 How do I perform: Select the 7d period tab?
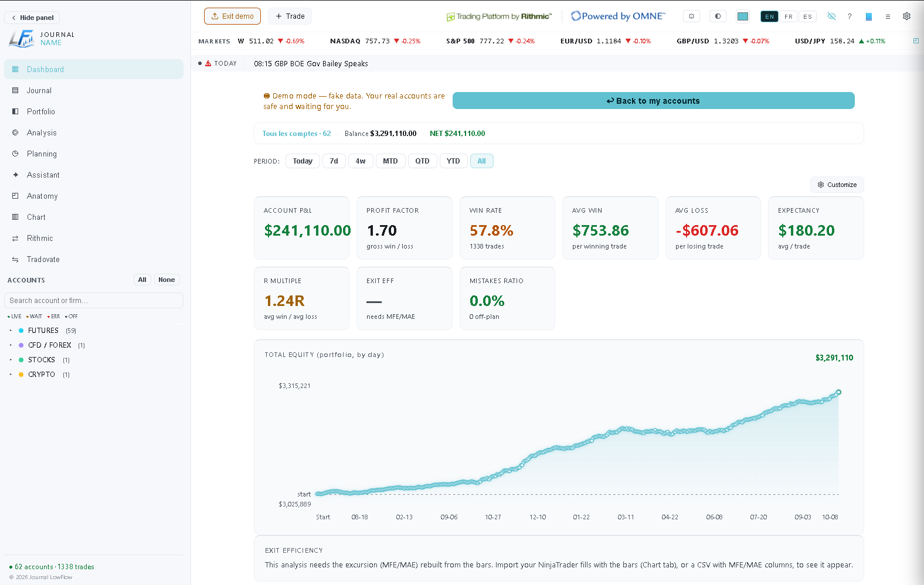(x=334, y=161)
